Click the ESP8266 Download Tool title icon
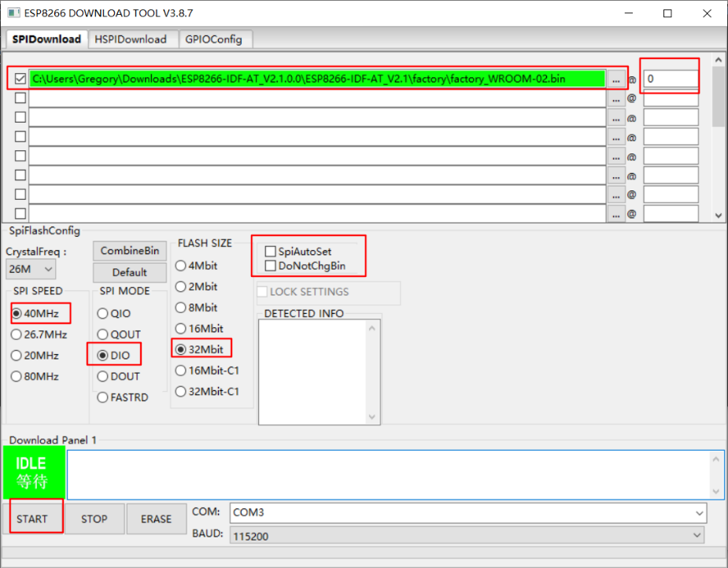This screenshot has height=568, width=728. click(13, 13)
